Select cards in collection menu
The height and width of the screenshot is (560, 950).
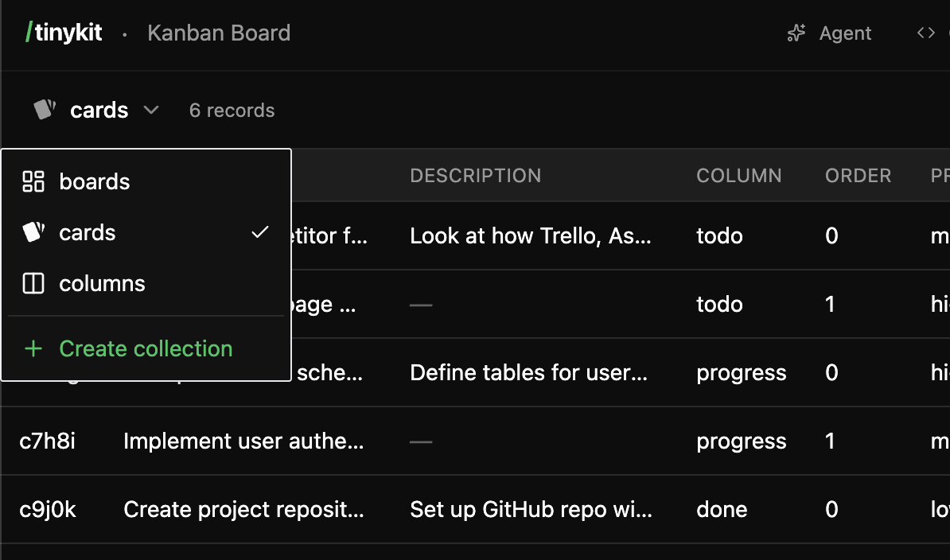pos(146,232)
